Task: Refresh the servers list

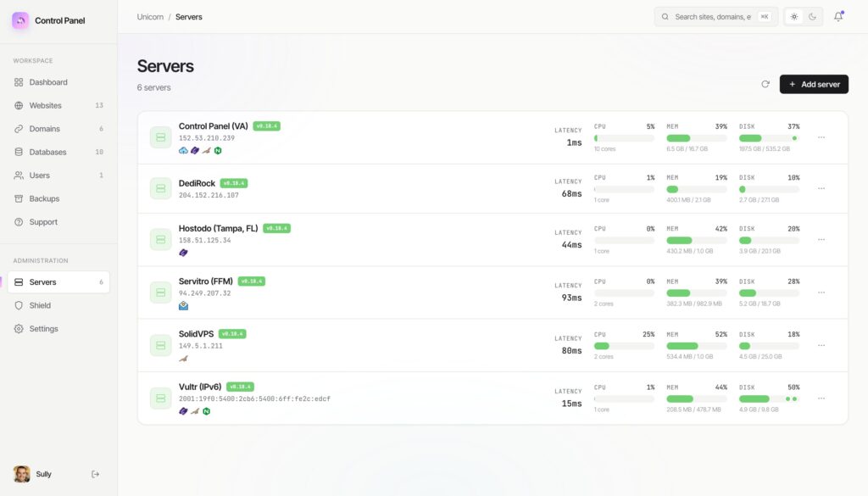Action: [x=765, y=84]
